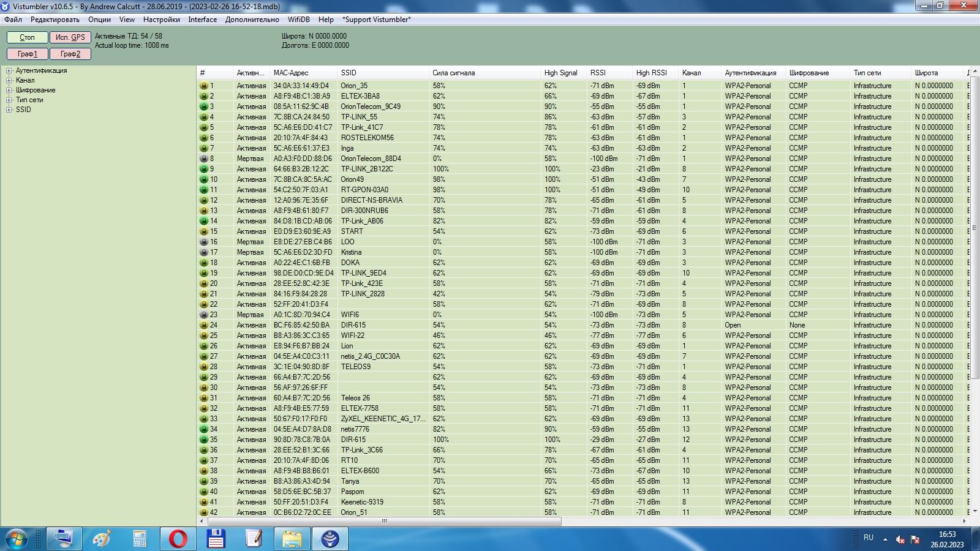This screenshot has width=980, height=551.
Task: Click the signal icon of row 3 OrionTelecom_9C49
Action: click(x=204, y=107)
